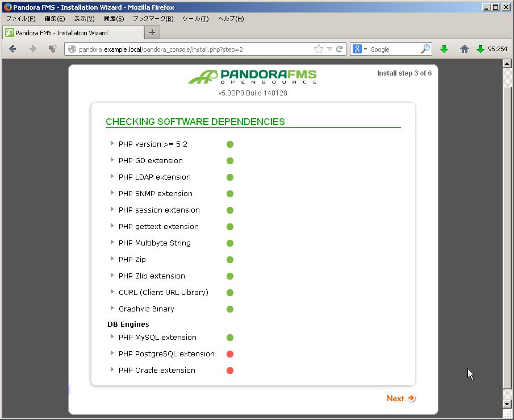Click the Pandora FMS logo
Viewport: 514px width, 420px height.
252,77
